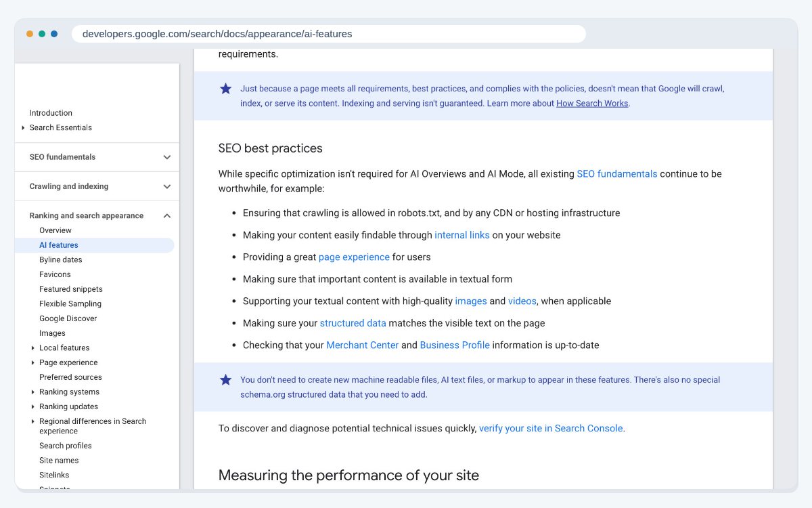Select SEO fundamentals sidebar heading

62,157
